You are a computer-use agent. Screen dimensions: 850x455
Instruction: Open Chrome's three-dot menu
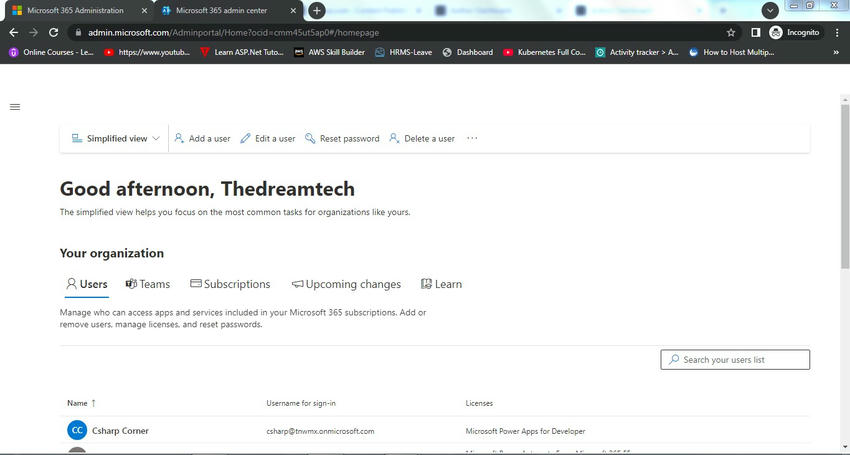837,33
